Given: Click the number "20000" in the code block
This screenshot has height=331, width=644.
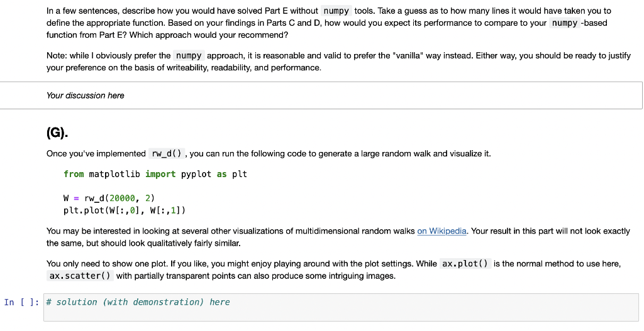Looking at the screenshot, I should 122,198.
